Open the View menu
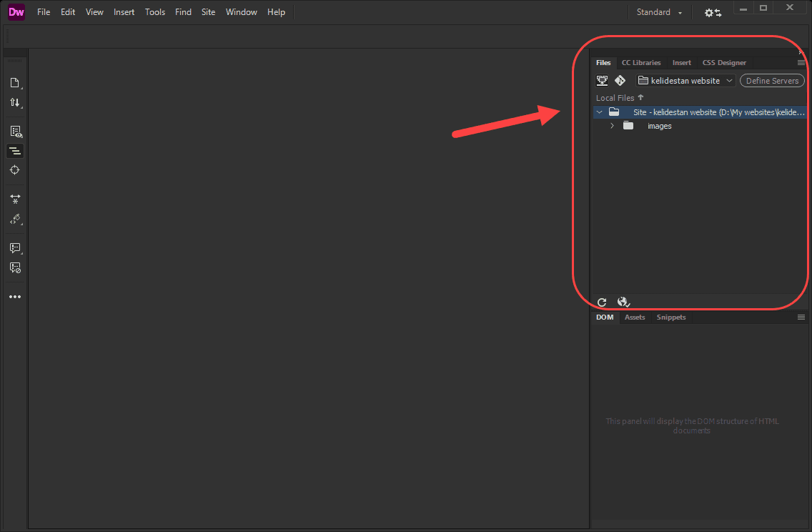Viewport: 812px width, 532px height. tap(94, 12)
